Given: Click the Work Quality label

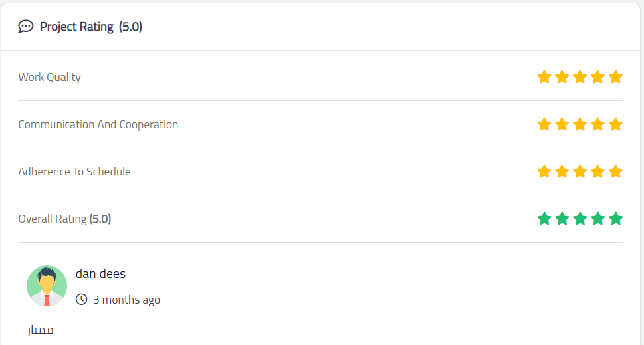Looking at the screenshot, I should (x=49, y=77).
